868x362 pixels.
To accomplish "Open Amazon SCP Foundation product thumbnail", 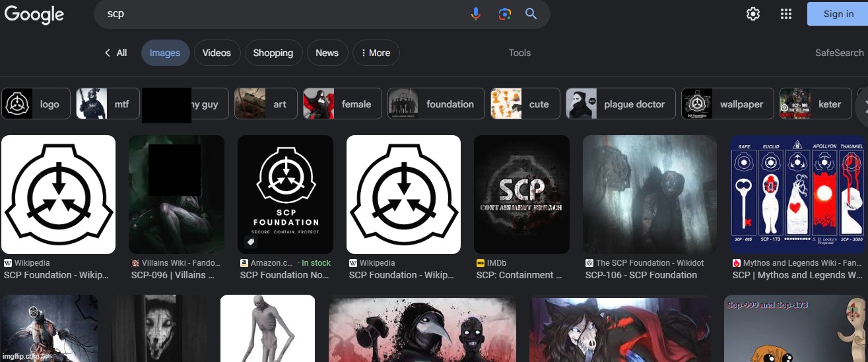I will coord(285,195).
